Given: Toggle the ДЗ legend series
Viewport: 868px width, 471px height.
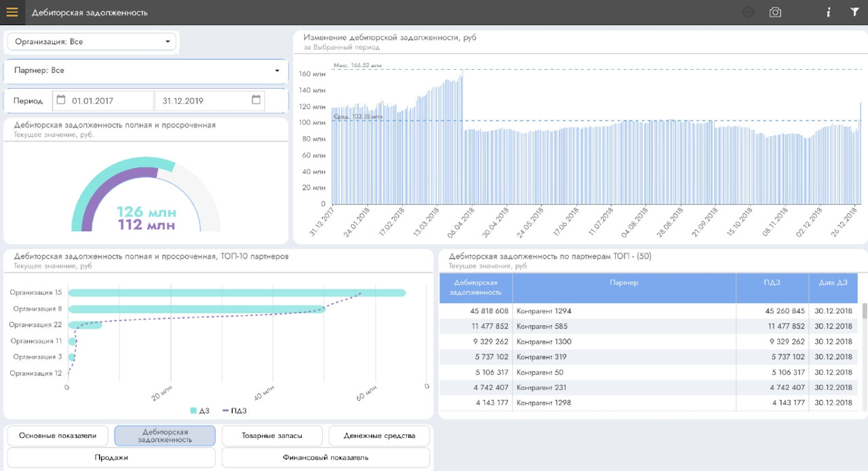Looking at the screenshot, I should (199, 411).
